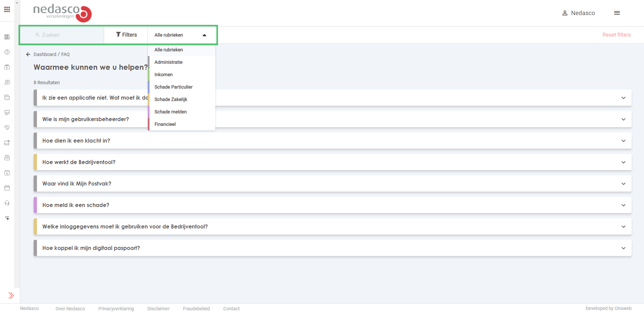This screenshot has height=314, width=644.
Task: Open the handshake sidebar icon
Action: point(7,127)
